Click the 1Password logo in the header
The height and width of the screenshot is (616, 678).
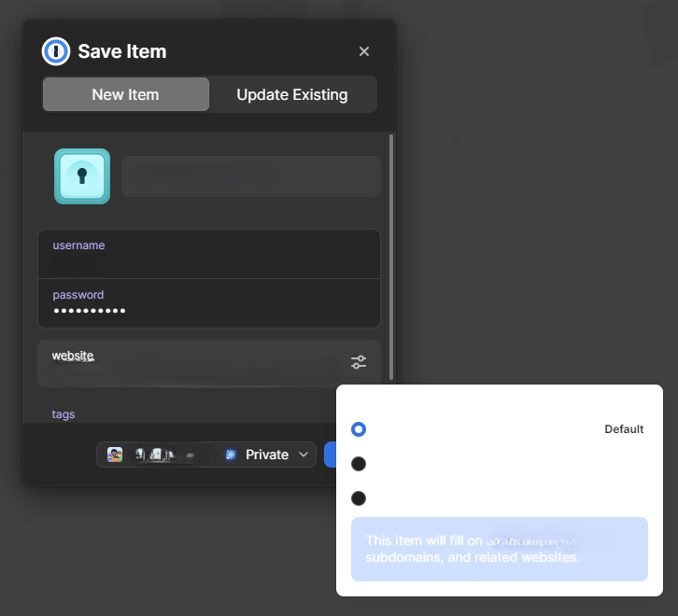click(x=56, y=51)
